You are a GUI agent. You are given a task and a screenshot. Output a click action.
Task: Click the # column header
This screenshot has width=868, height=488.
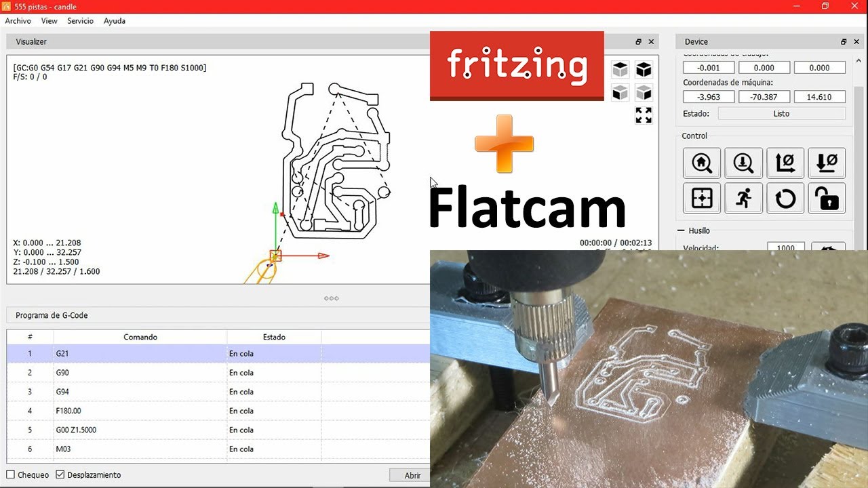[x=30, y=337]
